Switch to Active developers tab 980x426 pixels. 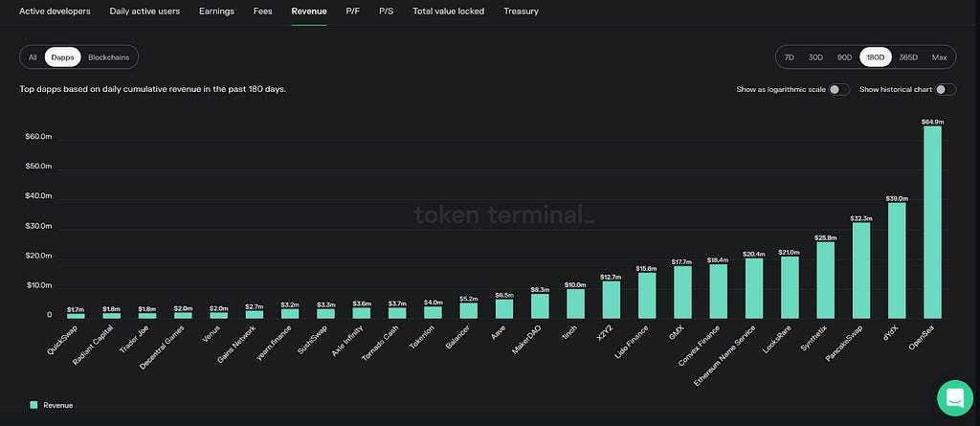click(x=55, y=11)
